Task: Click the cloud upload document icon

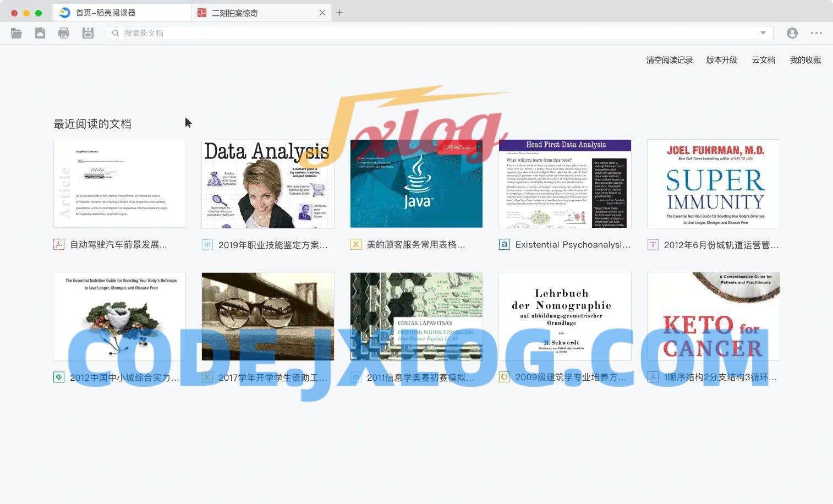Action: coord(40,32)
